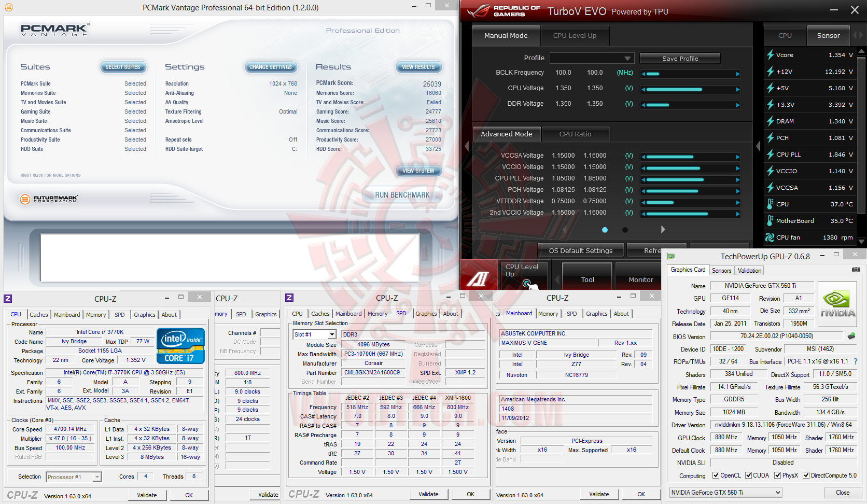Screen dimensions: 867x504
Task: Click the MotherBoard thermometer icon
Action: [x=771, y=221]
